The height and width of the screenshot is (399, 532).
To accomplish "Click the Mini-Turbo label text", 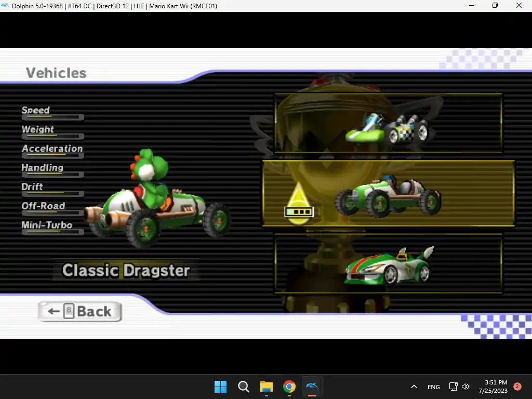I will click(x=47, y=225).
